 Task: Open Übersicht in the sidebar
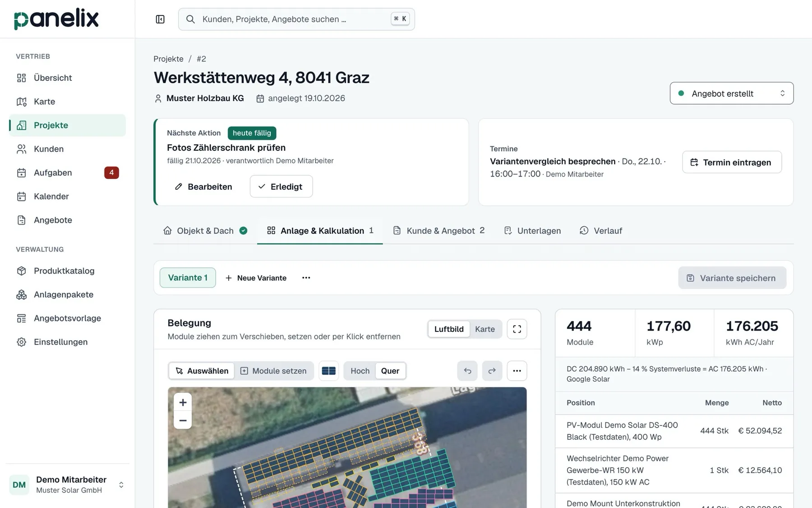coord(67,78)
